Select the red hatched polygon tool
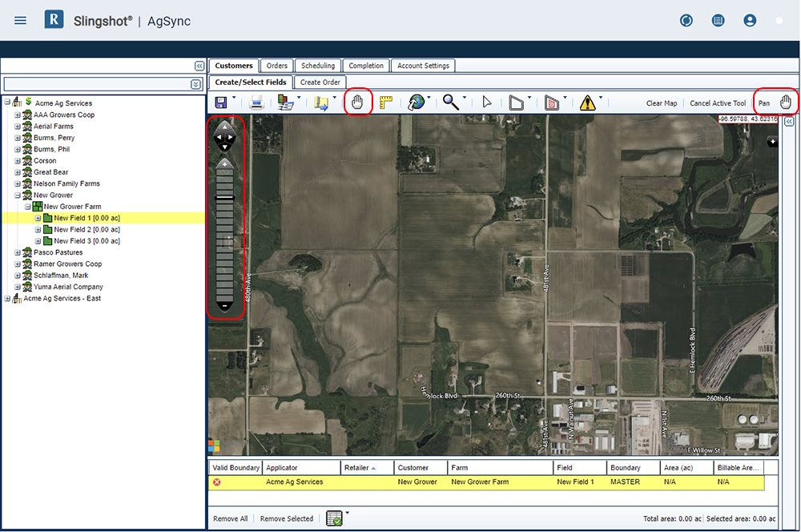801x532 pixels. 552,103
